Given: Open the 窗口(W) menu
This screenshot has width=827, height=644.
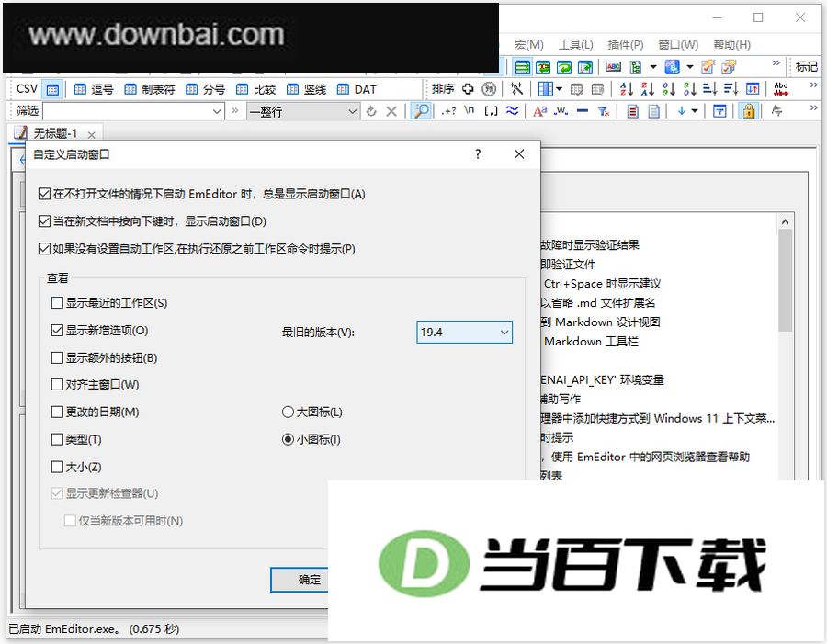Looking at the screenshot, I should click(678, 45).
